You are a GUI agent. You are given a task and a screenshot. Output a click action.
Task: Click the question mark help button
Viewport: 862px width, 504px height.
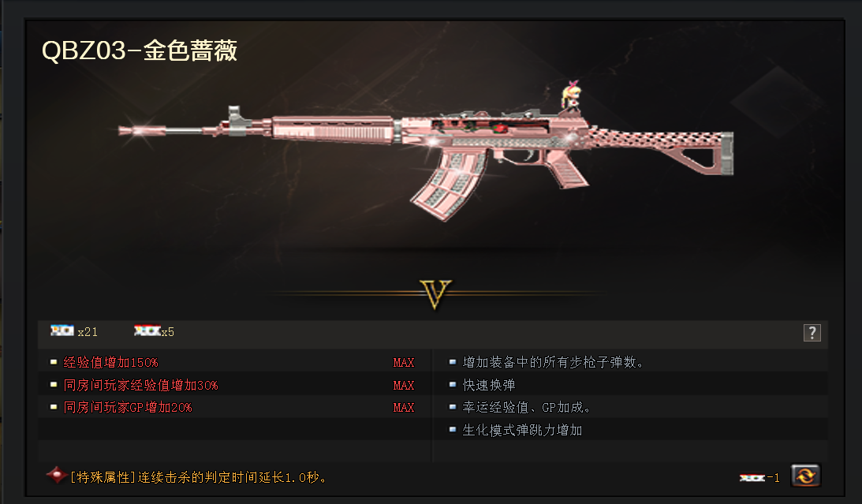point(812,333)
